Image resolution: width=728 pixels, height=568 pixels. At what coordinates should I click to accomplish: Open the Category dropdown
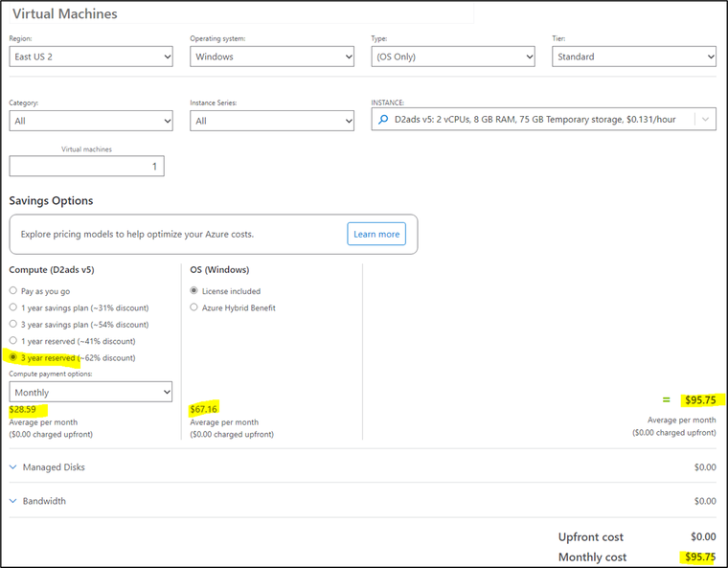91,121
